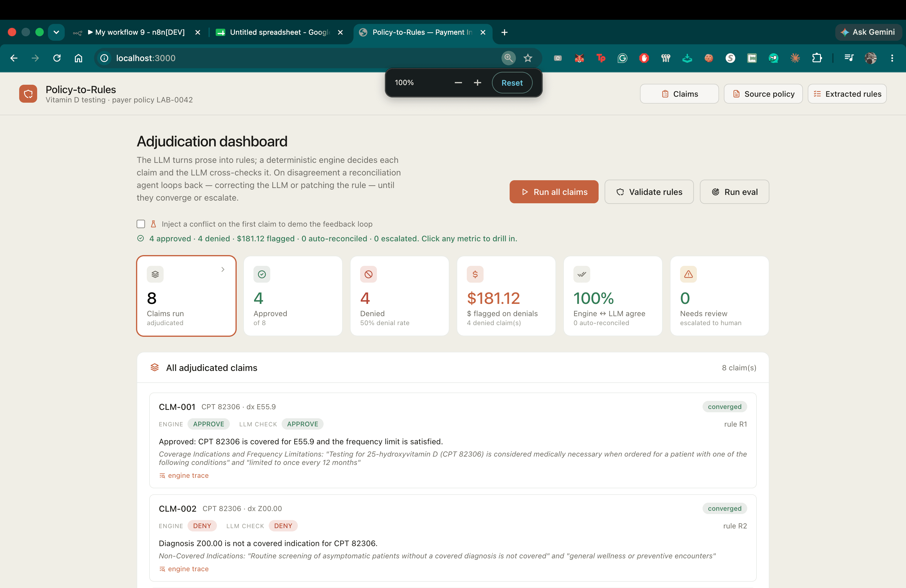This screenshot has width=906, height=588.
Task: Open Ask Gemini panel
Action: pyautogui.click(x=868, y=32)
